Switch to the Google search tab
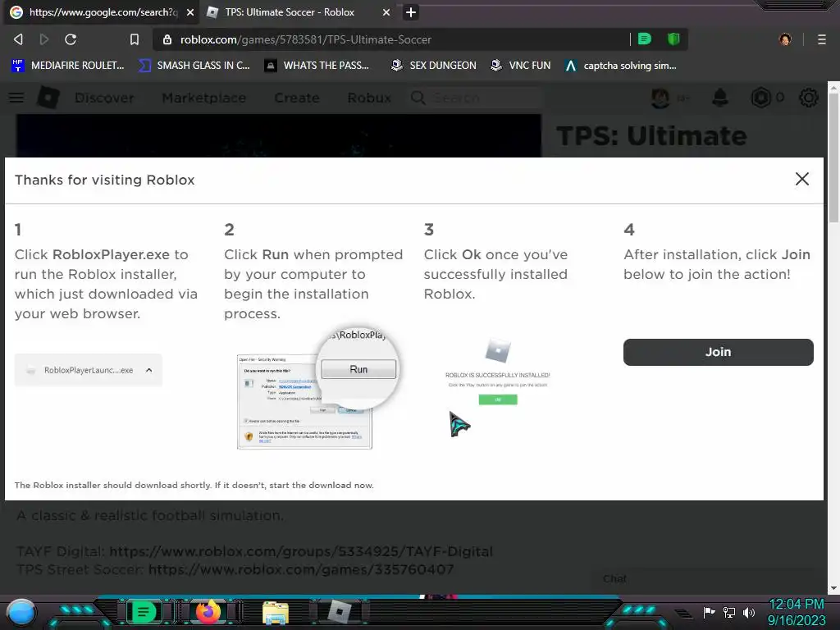840x630 pixels. pos(102,12)
